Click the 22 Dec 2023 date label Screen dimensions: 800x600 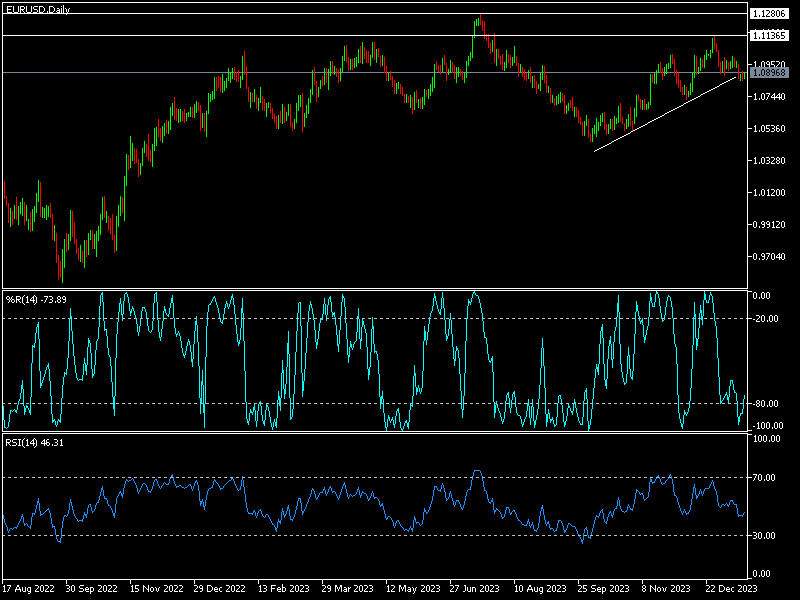pos(731,588)
